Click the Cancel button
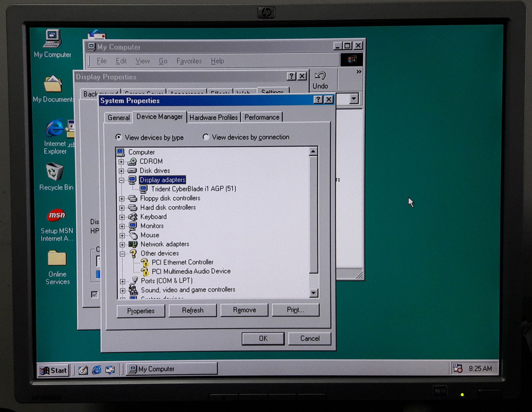Screen dimensions: 532x412 pos(309,338)
